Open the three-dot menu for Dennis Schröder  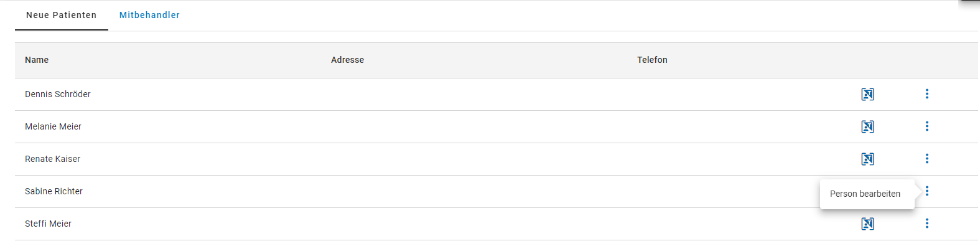926,94
